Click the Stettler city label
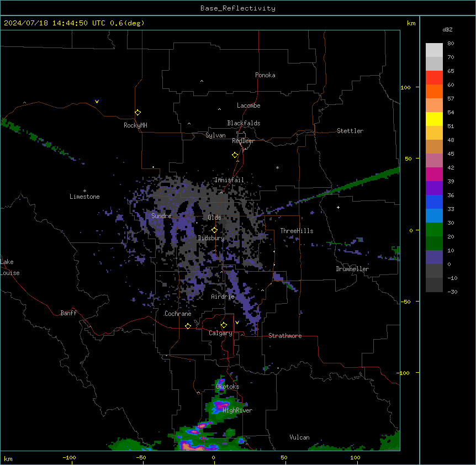The height and width of the screenshot is (465, 476). pyautogui.click(x=350, y=131)
